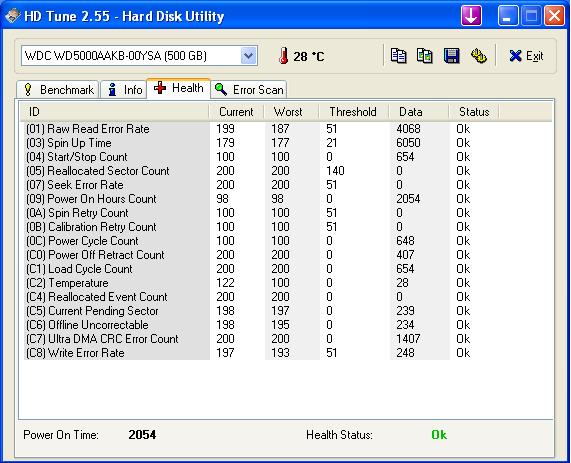Screen dimensions: 571x463
Task: Click the Status column header
Action: [x=474, y=112]
